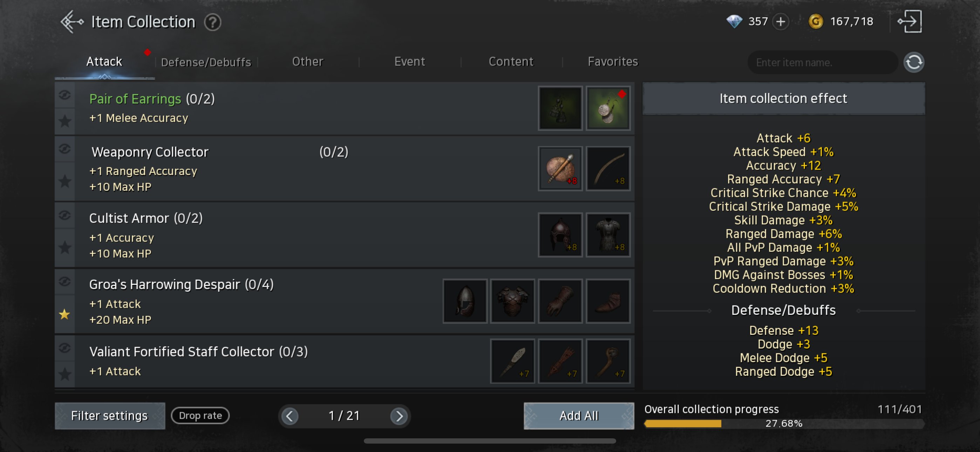The height and width of the screenshot is (452, 980).
Task: Open Filter settings
Action: [x=110, y=416]
